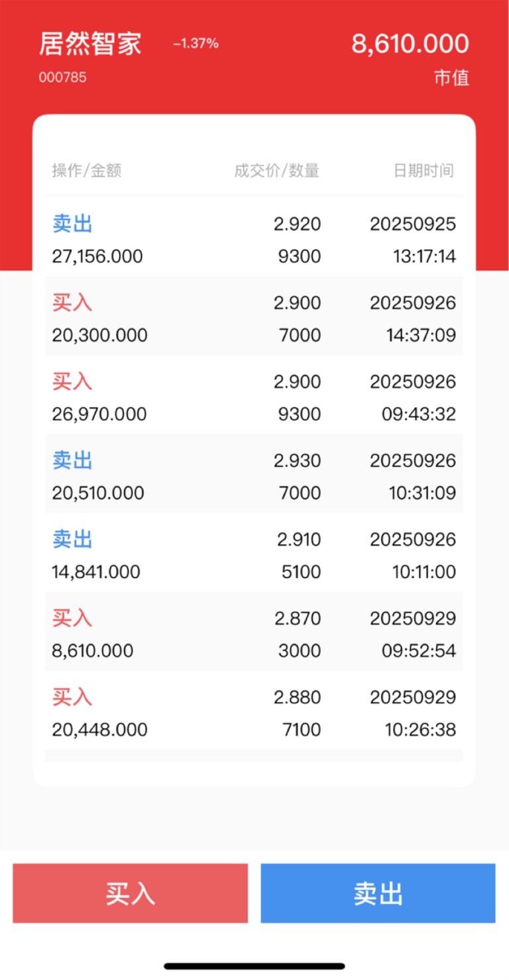Open the 卖出 record of 20,510.000
This screenshot has height=980, width=509.
[254, 476]
